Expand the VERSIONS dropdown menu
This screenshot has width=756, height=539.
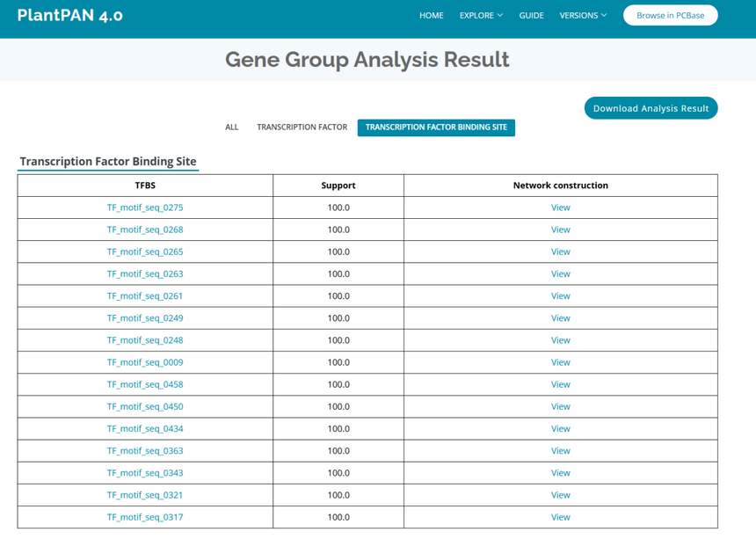click(583, 16)
